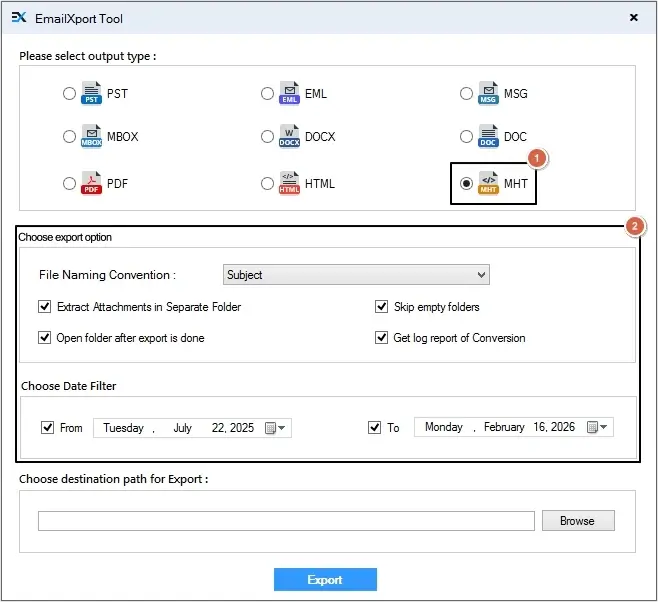Click the MHT file format icon
Image resolution: width=658 pixels, height=602 pixels.
[x=488, y=183]
